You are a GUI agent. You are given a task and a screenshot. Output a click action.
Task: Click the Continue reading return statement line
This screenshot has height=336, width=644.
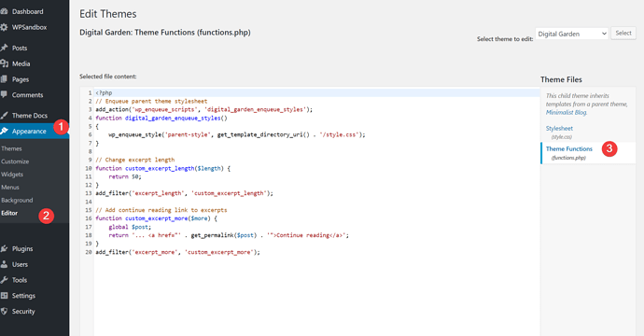point(229,235)
